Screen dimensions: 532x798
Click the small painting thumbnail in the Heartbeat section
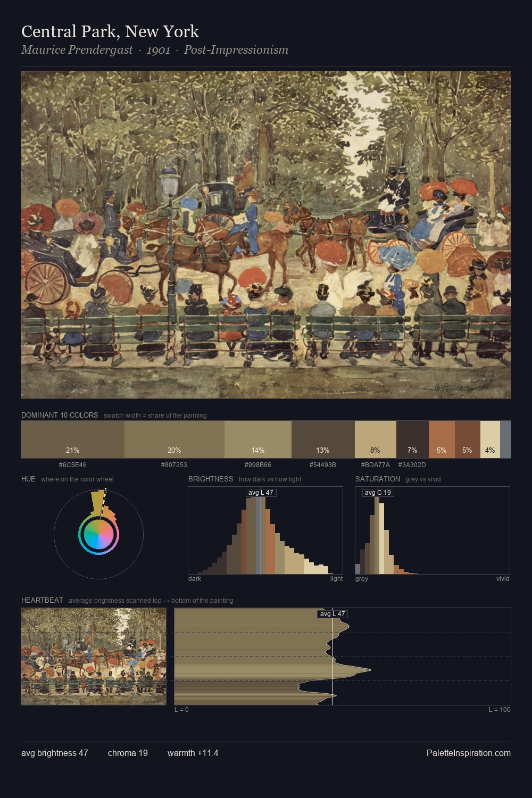pos(94,656)
